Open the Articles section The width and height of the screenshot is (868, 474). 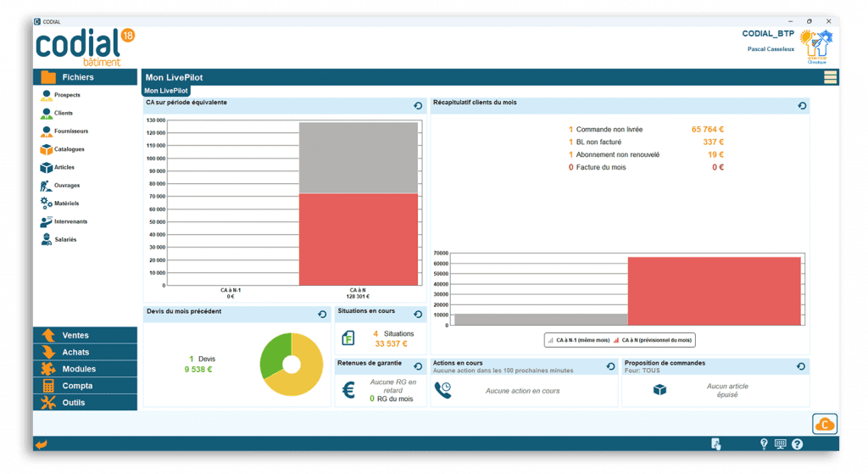click(58, 167)
